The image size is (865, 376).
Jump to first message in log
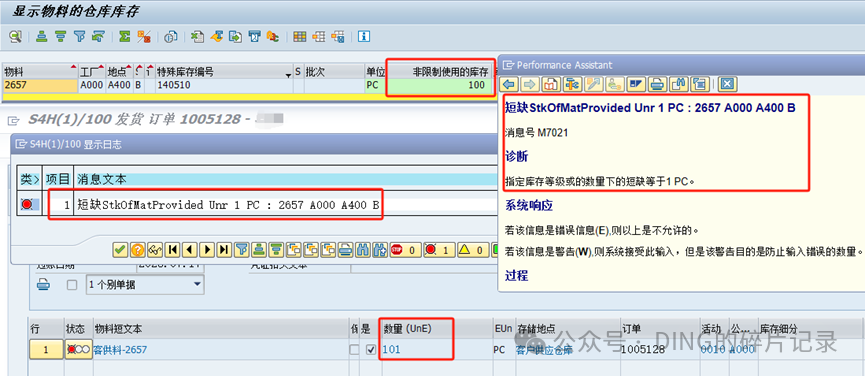pyautogui.click(x=173, y=250)
